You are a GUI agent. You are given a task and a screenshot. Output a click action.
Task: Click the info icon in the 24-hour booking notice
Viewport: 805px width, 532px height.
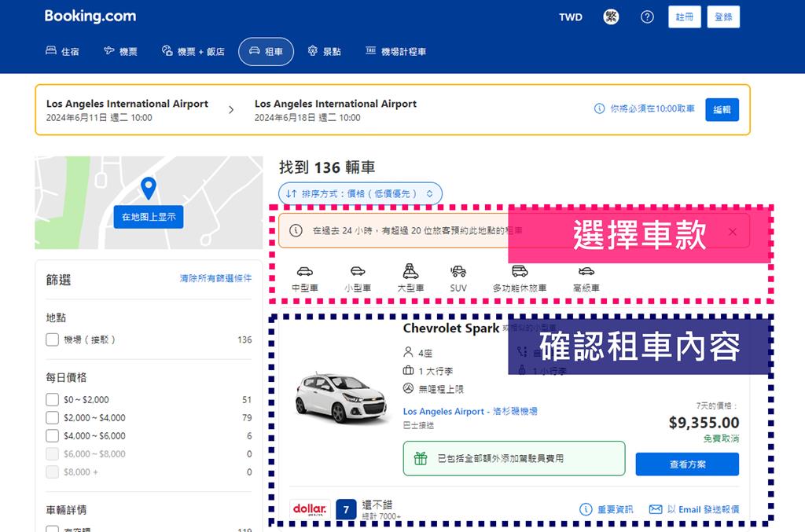click(296, 230)
